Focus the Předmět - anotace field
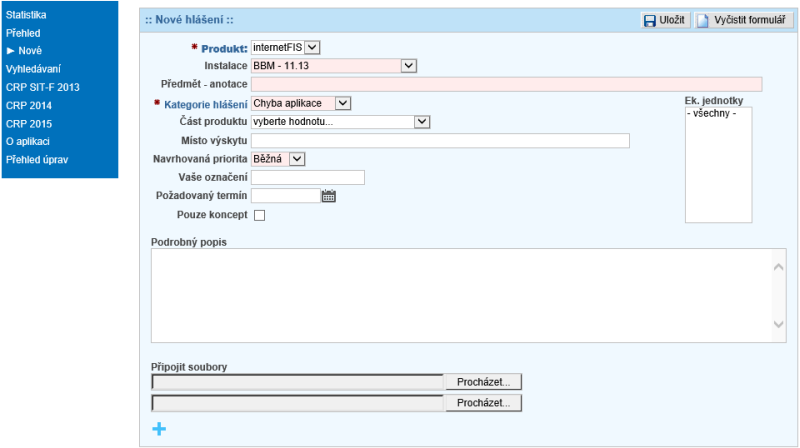The height and width of the screenshot is (448, 800). pos(507,84)
